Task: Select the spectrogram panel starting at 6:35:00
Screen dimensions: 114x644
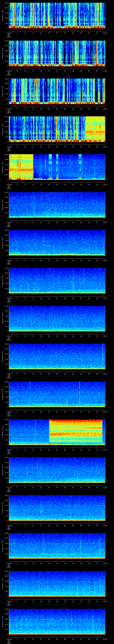Action: click(57, 243)
